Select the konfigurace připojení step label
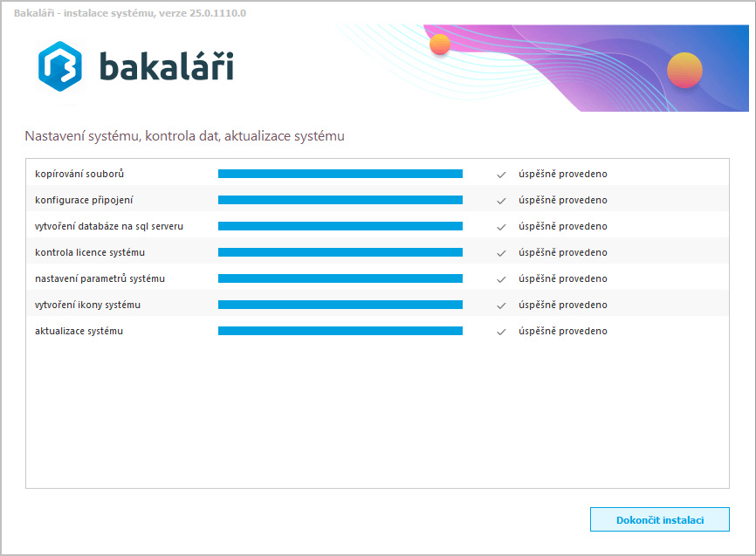The height and width of the screenshot is (556, 756). (x=84, y=200)
